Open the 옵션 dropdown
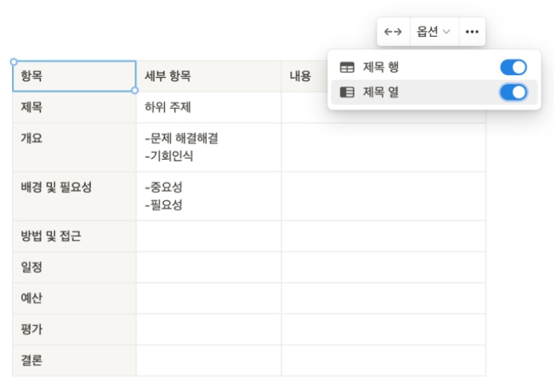554x392 pixels. point(434,32)
